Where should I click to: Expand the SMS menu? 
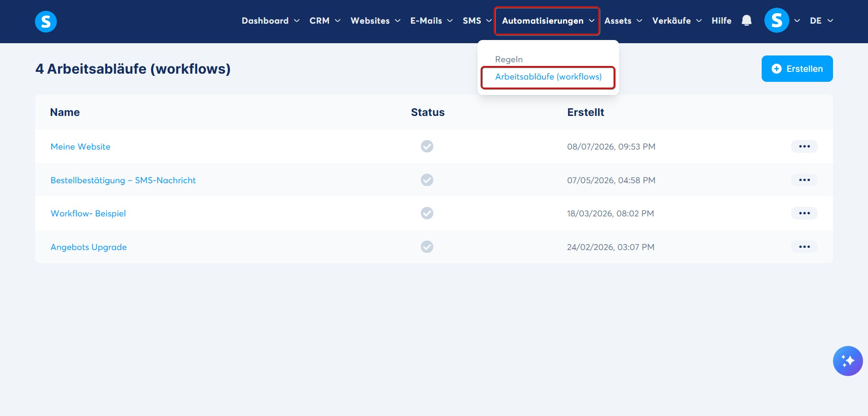click(477, 20)
